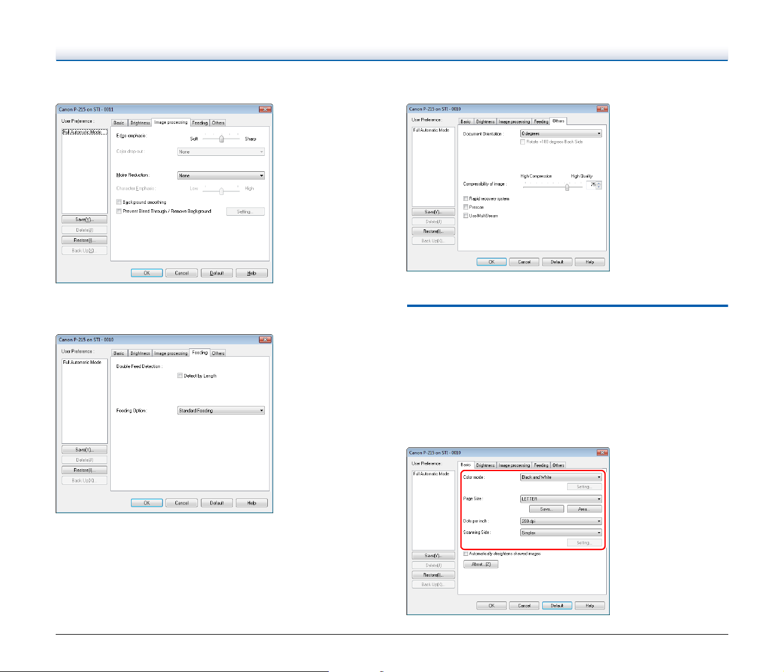
Task: Click Default in the Feeding dialog
Action: tap(217, 503)
